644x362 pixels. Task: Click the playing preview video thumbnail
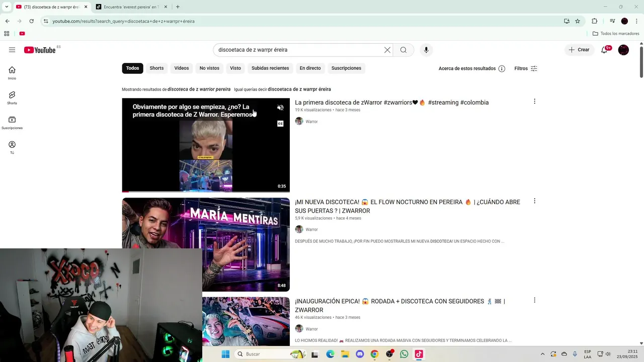(x=206, y=145)
